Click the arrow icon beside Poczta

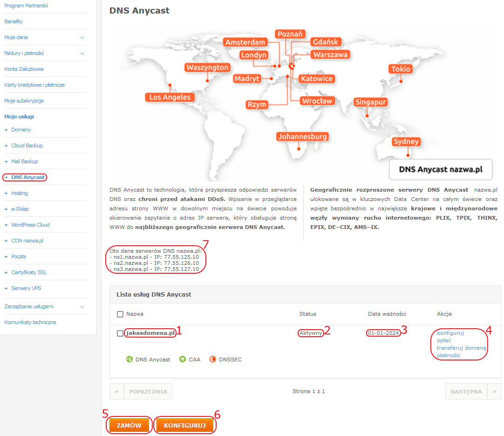coord(6,256)
